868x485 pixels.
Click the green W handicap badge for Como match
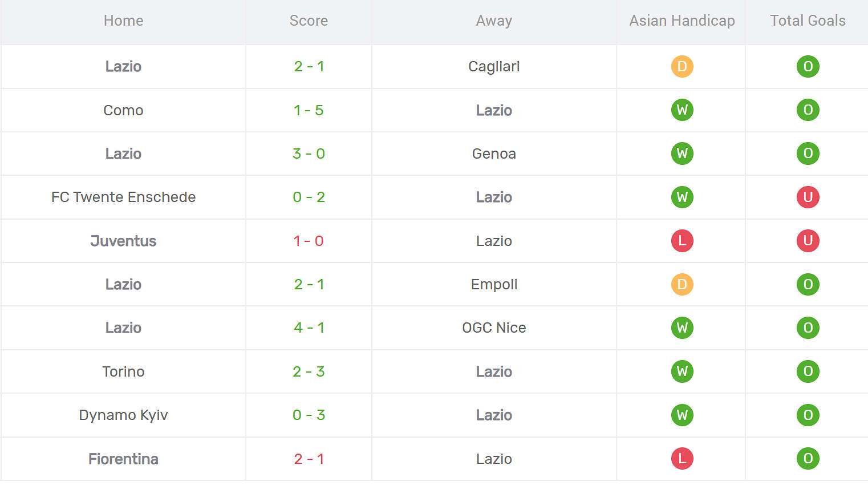[x=682, y=110]
